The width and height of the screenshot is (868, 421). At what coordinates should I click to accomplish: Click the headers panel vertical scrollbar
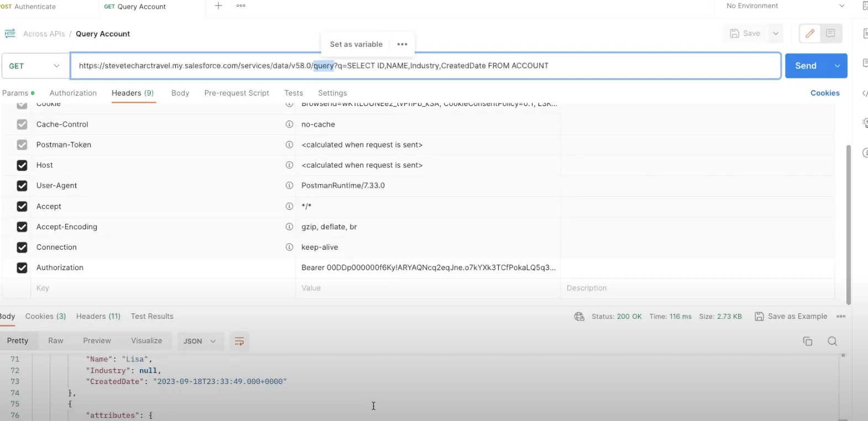(x=849, y=224)
